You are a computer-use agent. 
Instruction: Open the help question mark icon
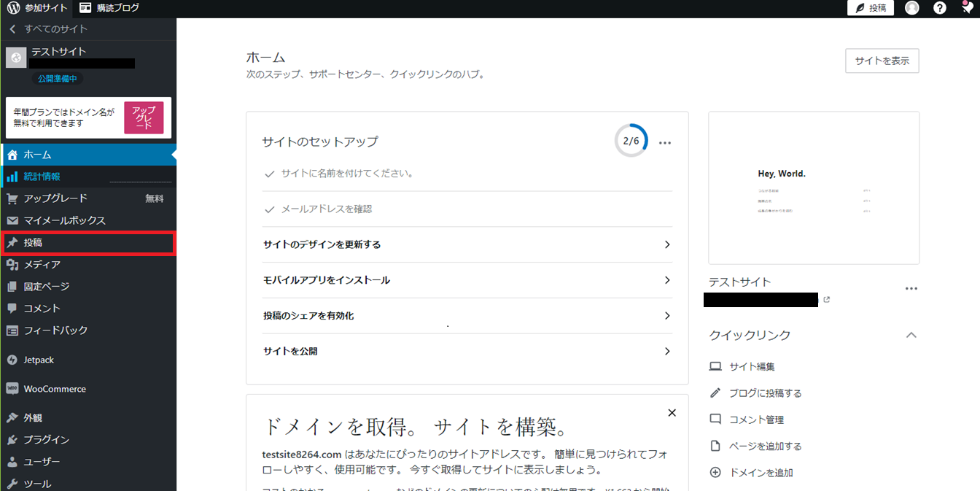[940, 8]
